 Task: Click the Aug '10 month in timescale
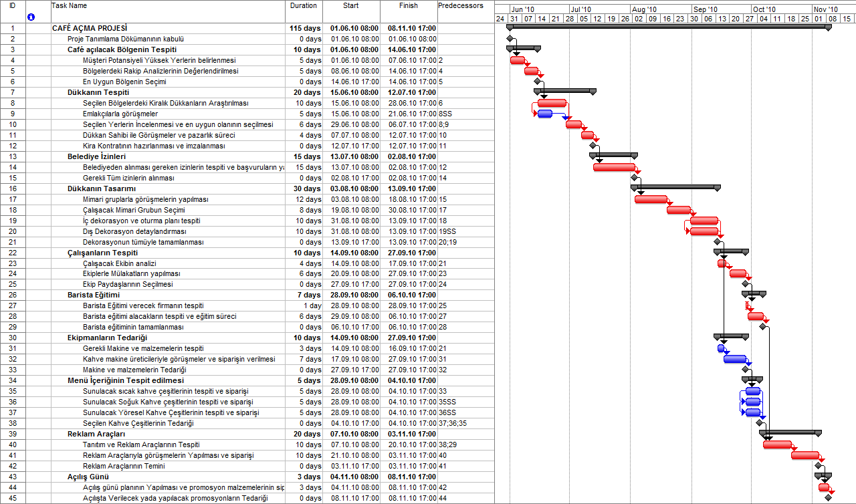tap(643, 9)
